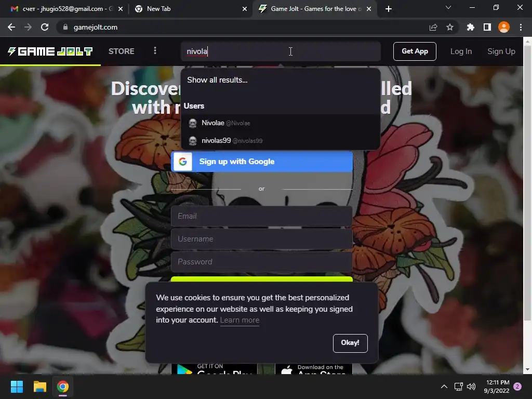The height and width of the screenshot is (399, 532).
Task: Open a new browser tab
Action: click(x=389, y=9)
